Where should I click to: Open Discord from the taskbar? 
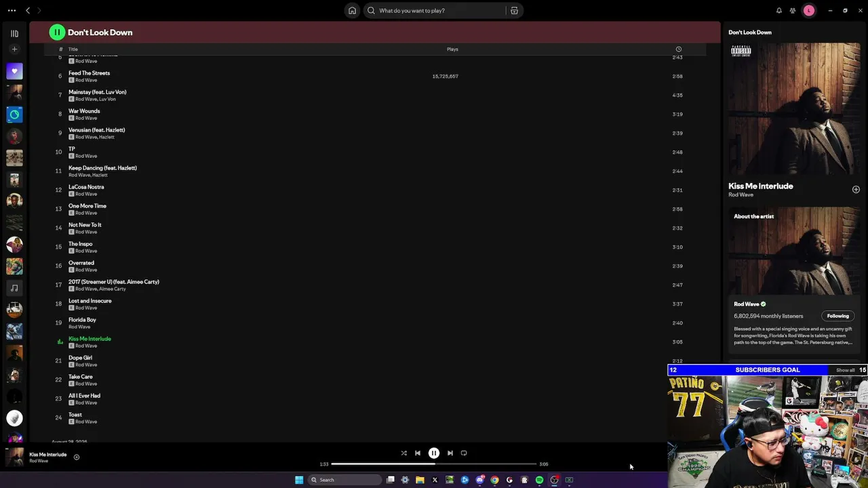(x=479, y=480)
